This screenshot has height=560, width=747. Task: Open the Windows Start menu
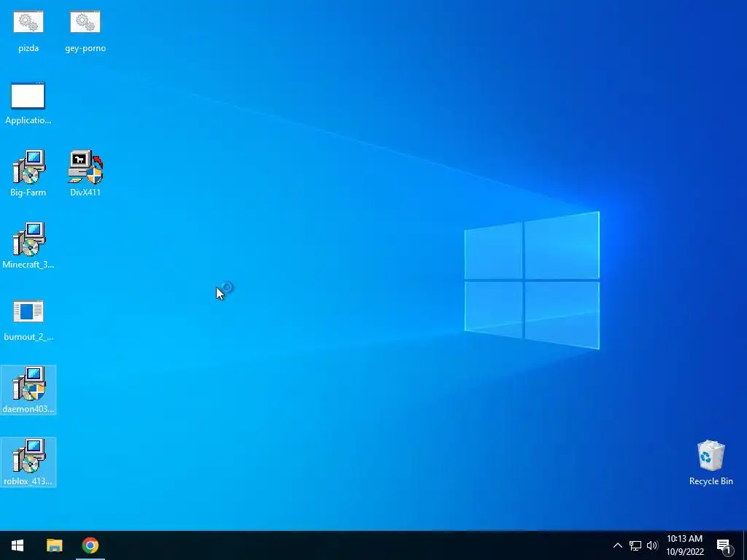(18, 545)
